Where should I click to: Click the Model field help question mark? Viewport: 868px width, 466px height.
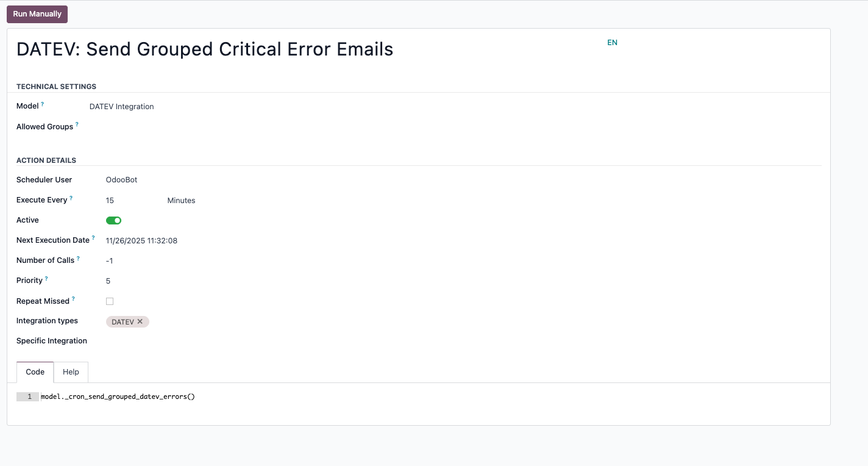(x=43, y=104)
